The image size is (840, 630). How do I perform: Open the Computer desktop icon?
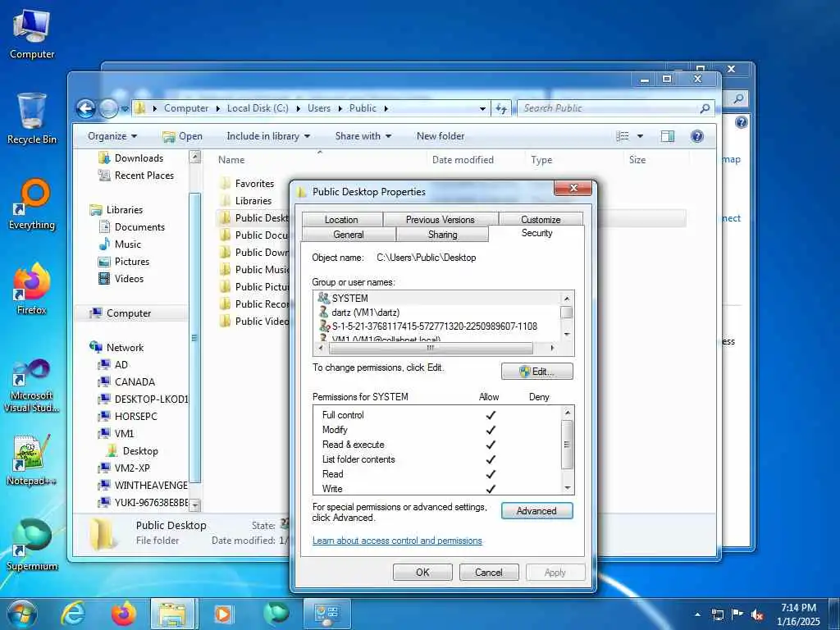click(x=32, y=34)
